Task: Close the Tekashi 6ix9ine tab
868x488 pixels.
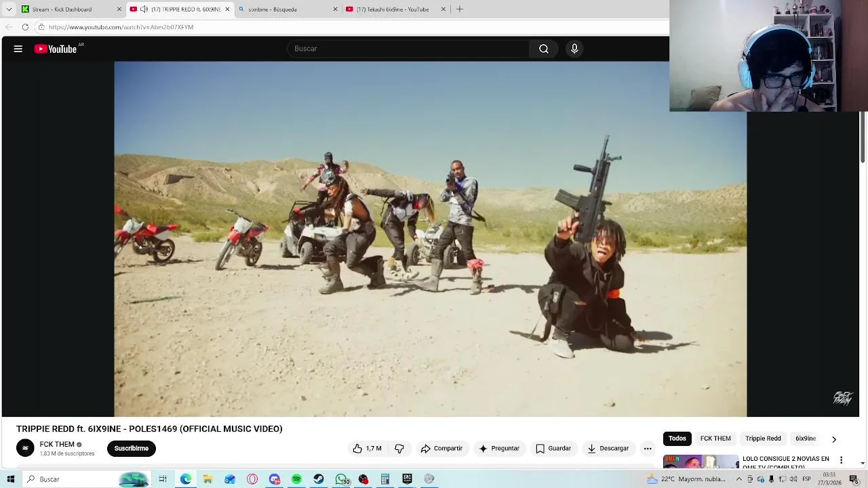Action: coord(443,9)
